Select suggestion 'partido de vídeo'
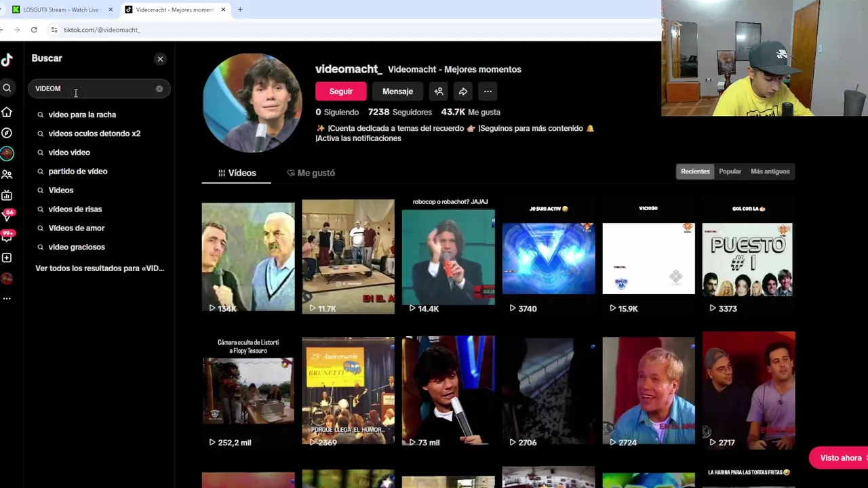Screen dimensions: 868x488 click(x=78, y=171)
